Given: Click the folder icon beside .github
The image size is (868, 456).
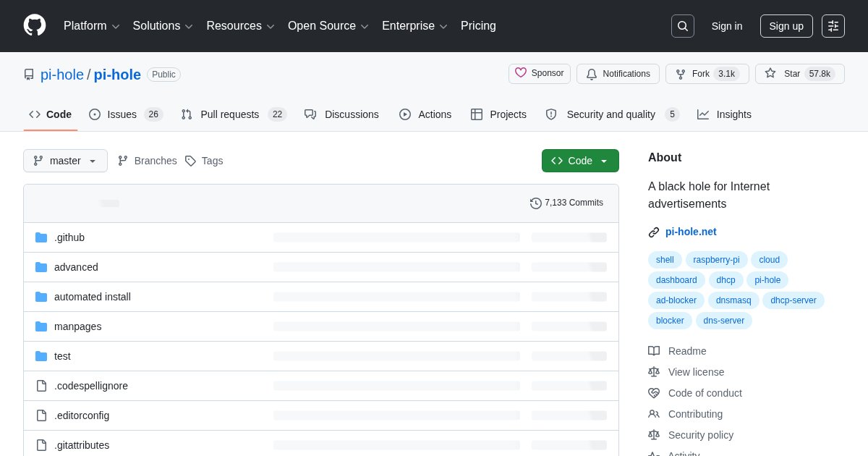Looking at the screenshot, I should click(41, 237).
